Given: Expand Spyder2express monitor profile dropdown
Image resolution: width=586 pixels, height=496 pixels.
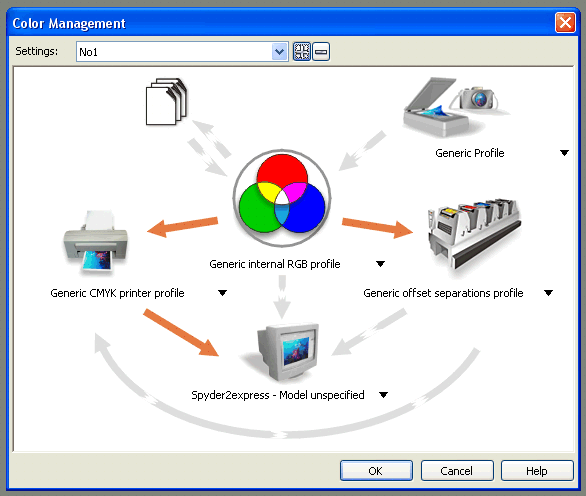Looking at the screenshot, I should (383, 395).
